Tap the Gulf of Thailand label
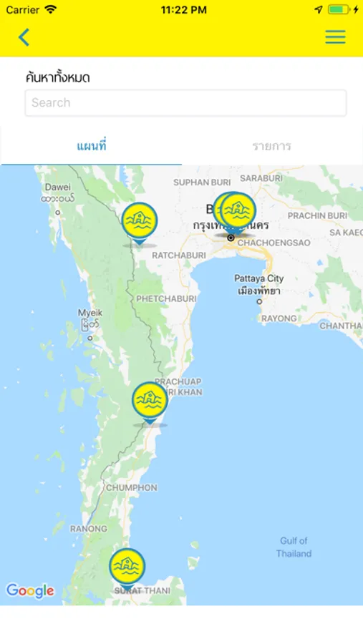This screenshot has width=363, height=644. [x=294, y=547]
